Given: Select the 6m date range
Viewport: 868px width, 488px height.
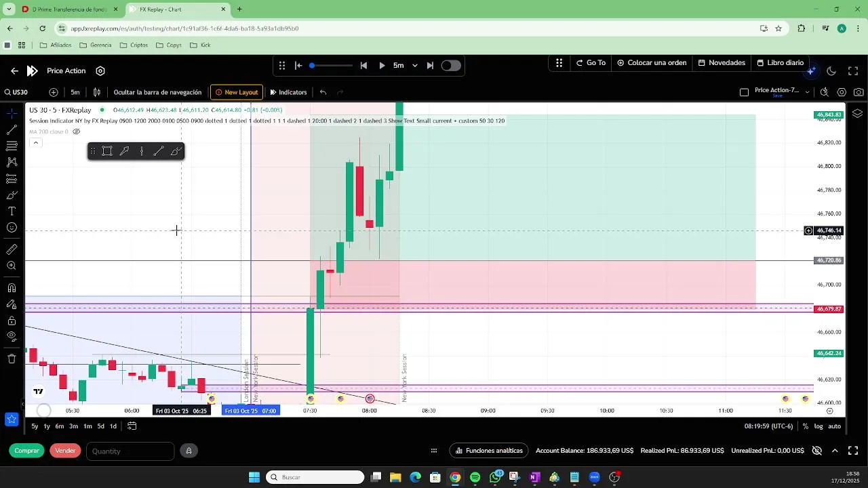Looking at the screenshot, I should (60, 426).
